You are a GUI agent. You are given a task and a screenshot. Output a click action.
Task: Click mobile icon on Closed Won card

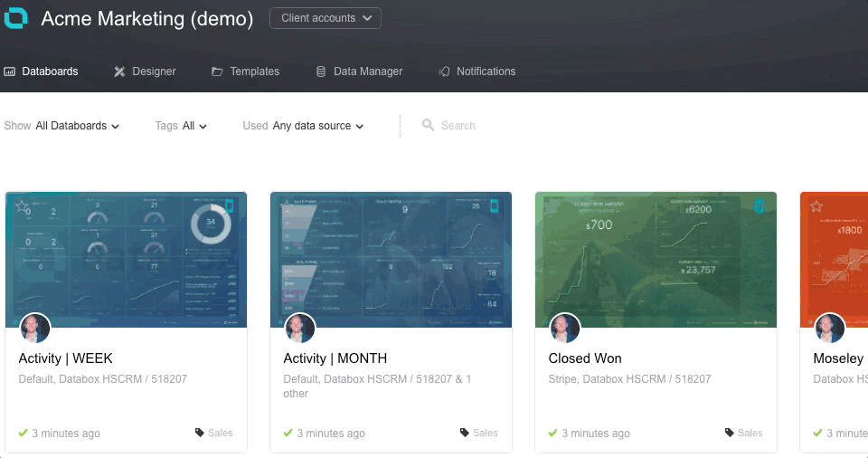pyautogui.click(x=759, y=206)
